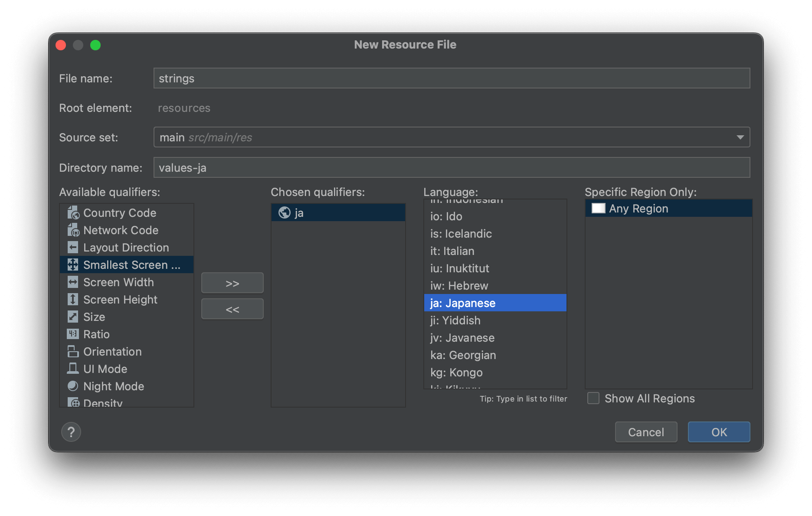Screen dimensions: 812x516
Task: Select Screen Width qualifier
Action: (x=127, y=282)
